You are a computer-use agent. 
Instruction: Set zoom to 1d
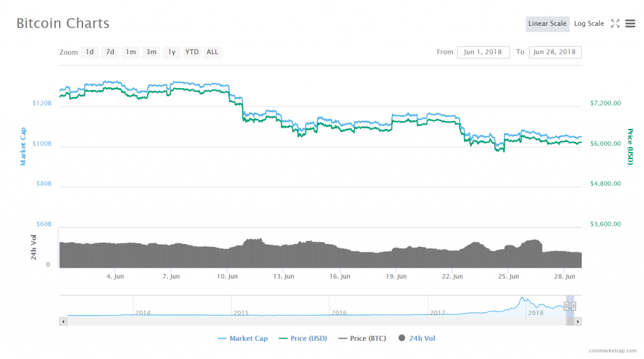[89, 52]
